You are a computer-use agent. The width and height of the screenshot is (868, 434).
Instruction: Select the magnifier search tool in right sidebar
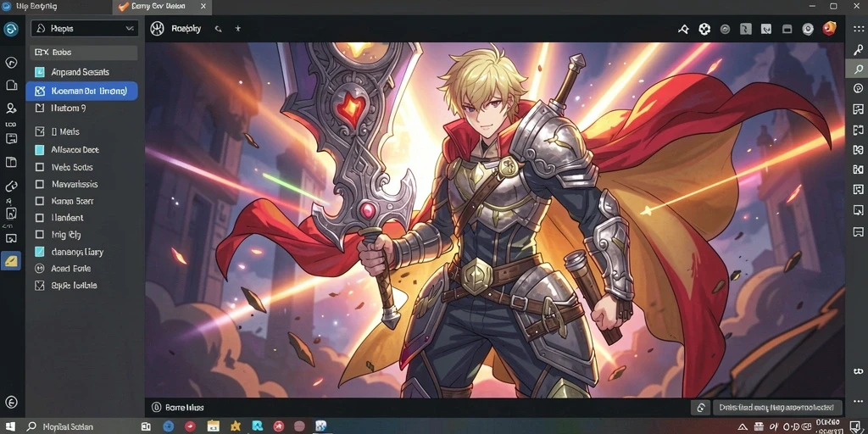858,70
